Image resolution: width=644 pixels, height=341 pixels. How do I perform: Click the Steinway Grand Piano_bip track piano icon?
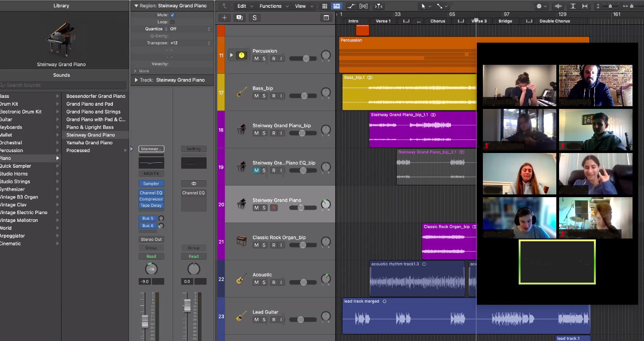[241, 130]
